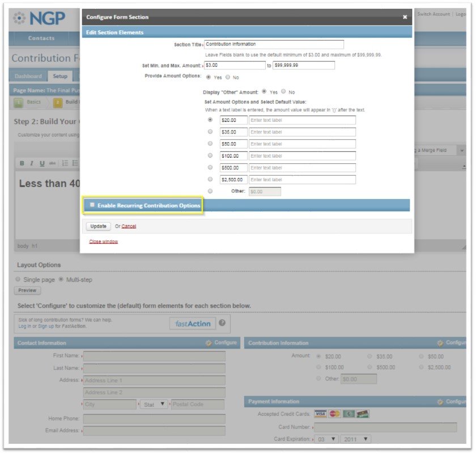Select $35.00 in background contribution preview
The width and height of the screenshot is (476, 454).
[x=369, y=356]
